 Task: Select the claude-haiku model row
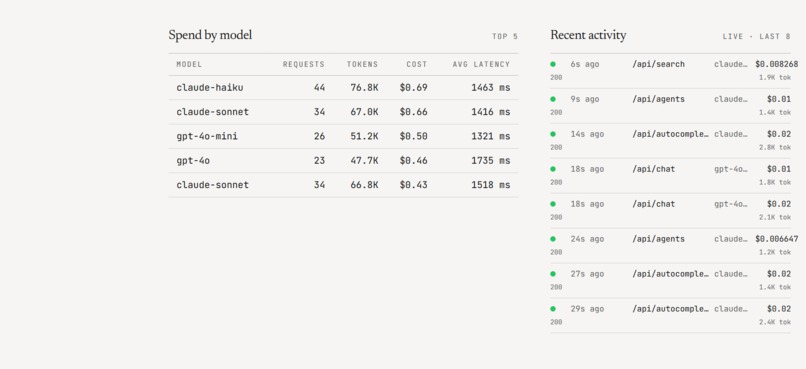[x=343, y=88]
